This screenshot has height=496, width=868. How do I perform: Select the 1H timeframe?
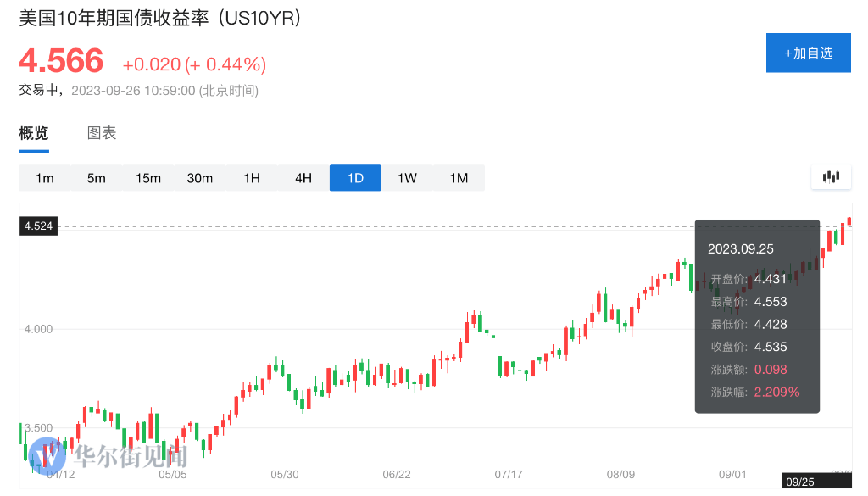(252, 178)
